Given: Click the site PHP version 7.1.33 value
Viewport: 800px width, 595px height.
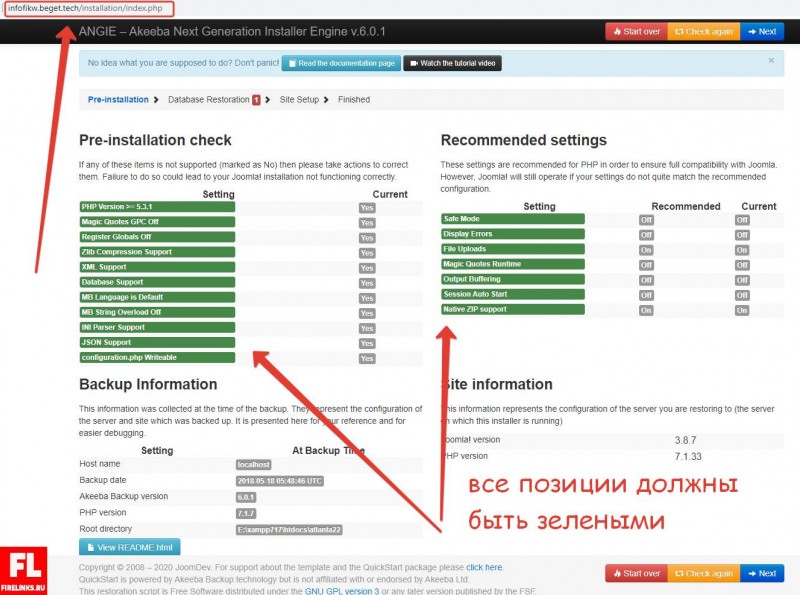Looking at the screenshot, I should point(688,456).
